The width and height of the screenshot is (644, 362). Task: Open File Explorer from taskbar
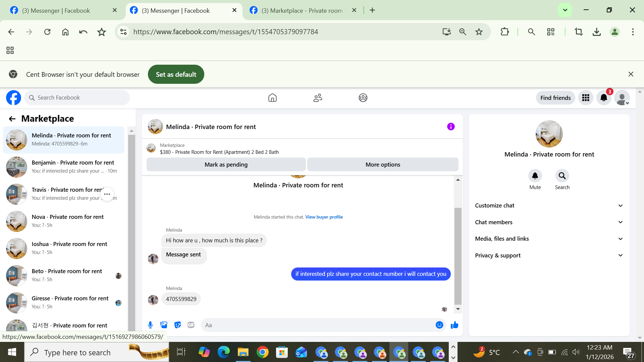click(x=243, y=352)
